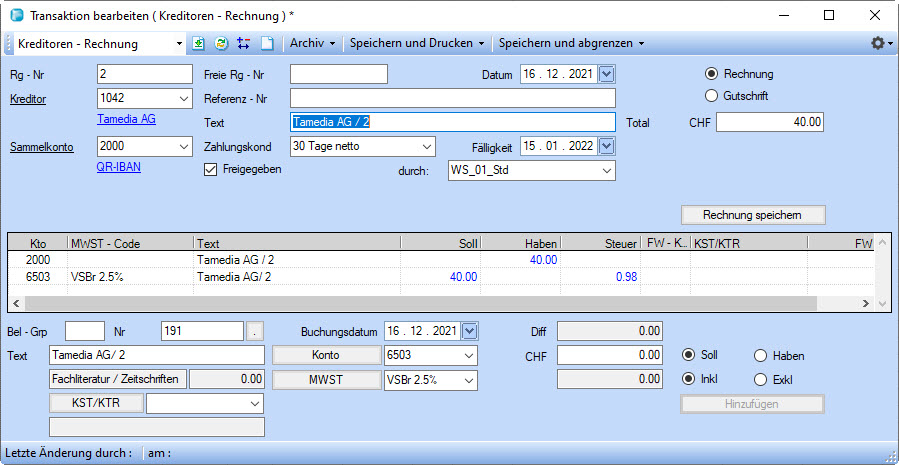Expand the Zahlungskond dropdown
The image size is (899, 465).
427,147
